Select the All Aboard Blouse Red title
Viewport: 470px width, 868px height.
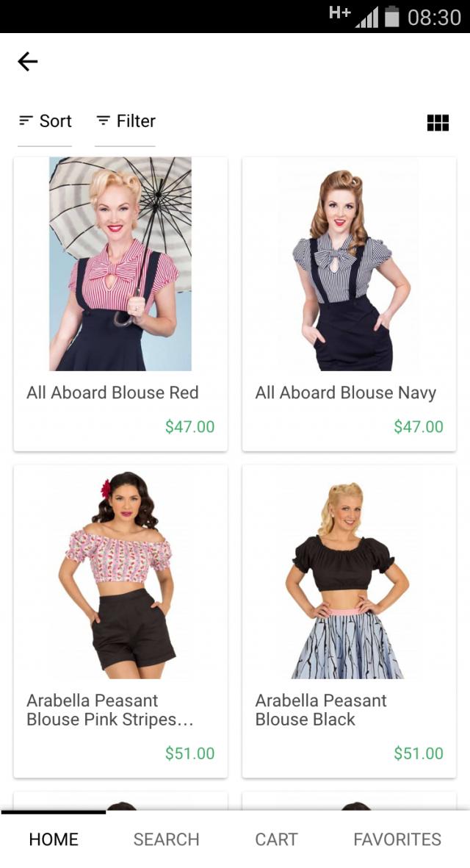click(113, 392)
